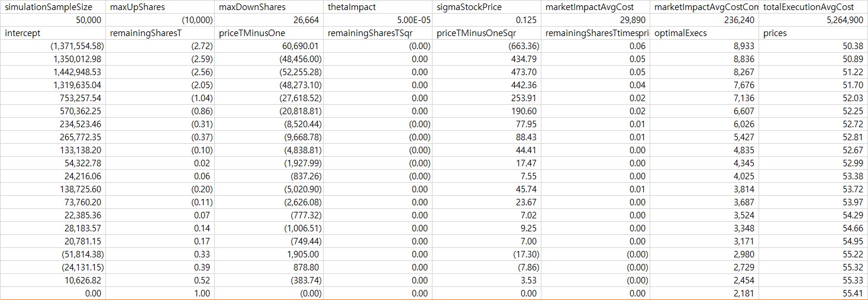Click the cell containing 236,240

click(x=705, y=20)
